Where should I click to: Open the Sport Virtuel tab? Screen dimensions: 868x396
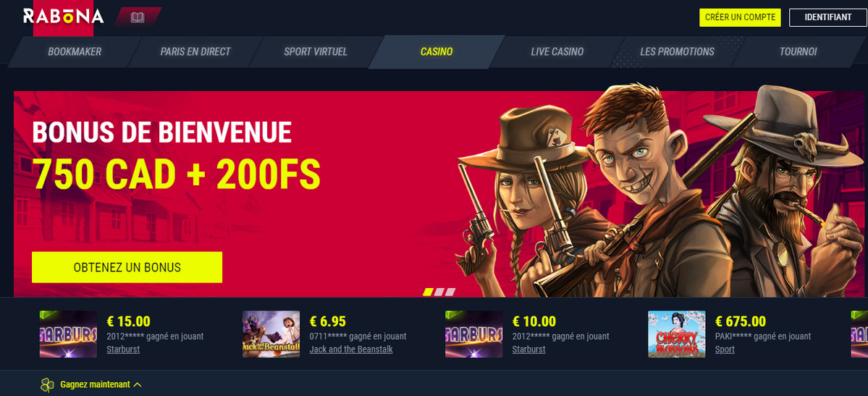pos(316,52)
